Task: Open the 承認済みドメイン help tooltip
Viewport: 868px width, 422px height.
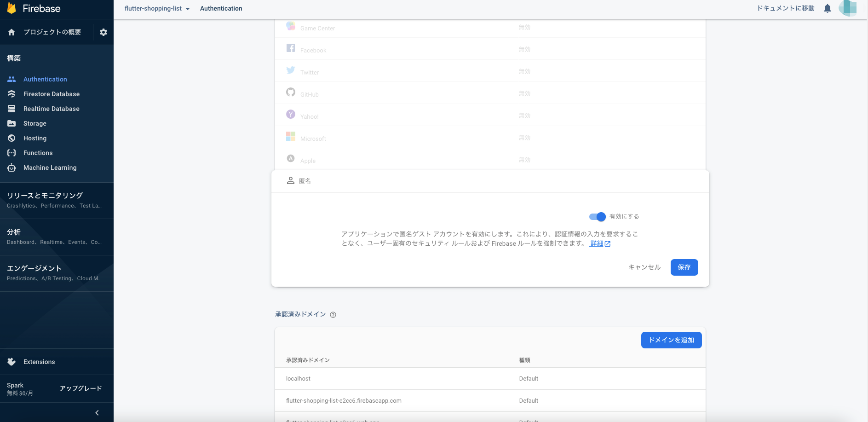Action: coord(333,314)
